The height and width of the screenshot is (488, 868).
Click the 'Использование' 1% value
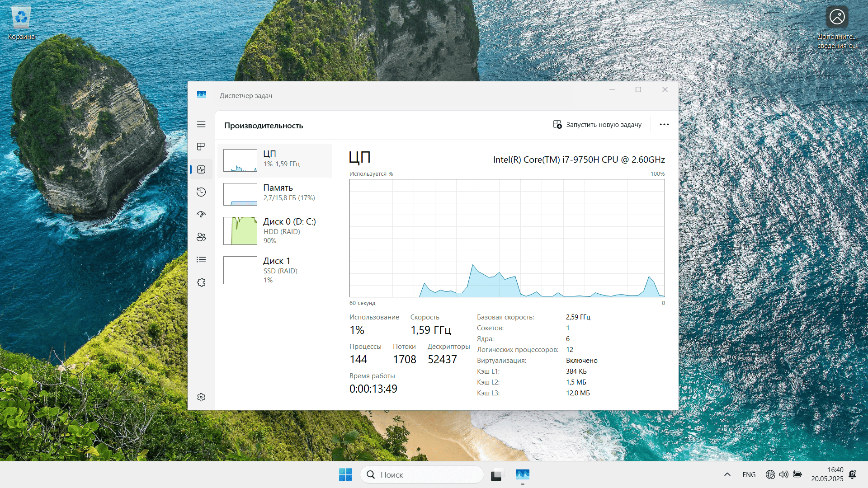click(357, 330)
